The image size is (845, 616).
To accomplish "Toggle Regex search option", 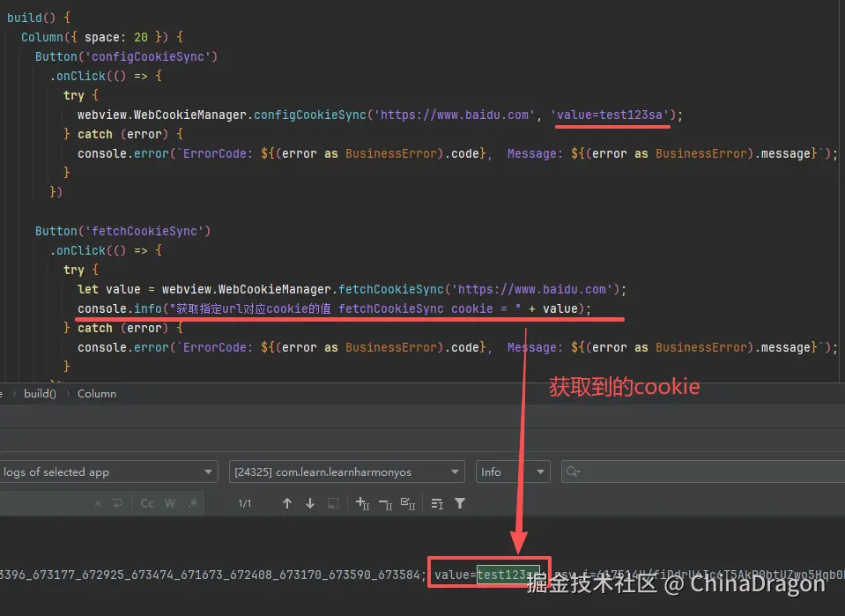I will click(193, 503).
